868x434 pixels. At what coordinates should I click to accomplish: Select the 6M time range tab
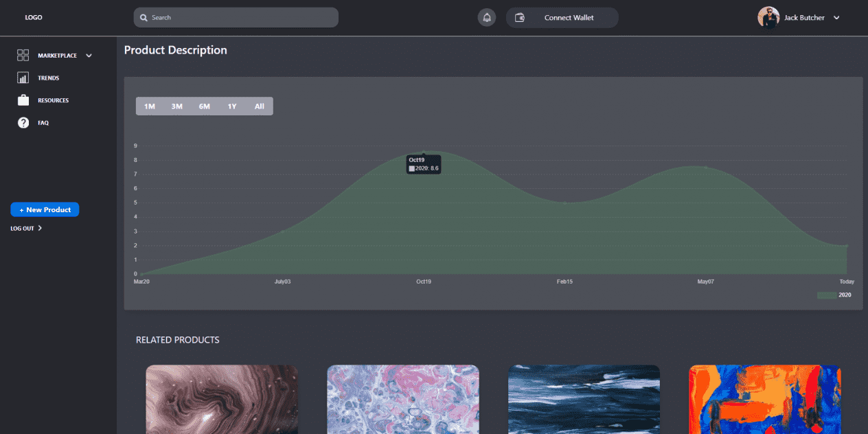[205, 106]
